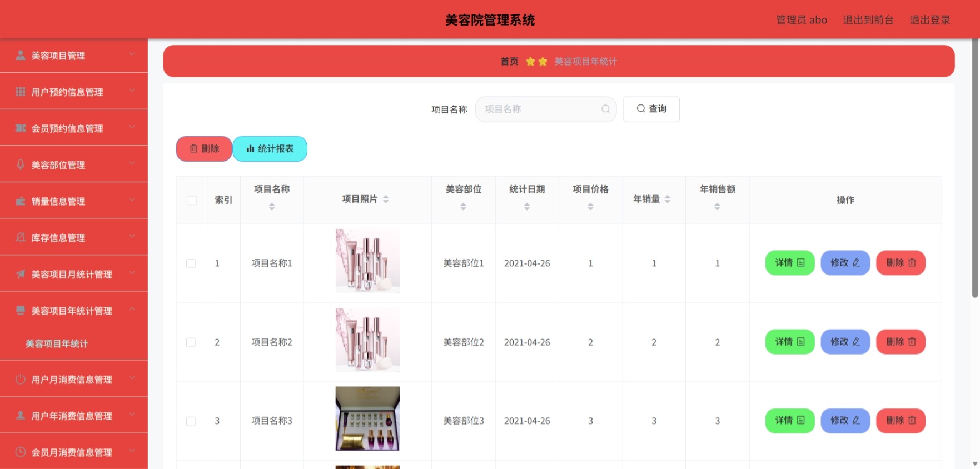
Task: Sort by 项目价格 column arrows
Action: 590,207
